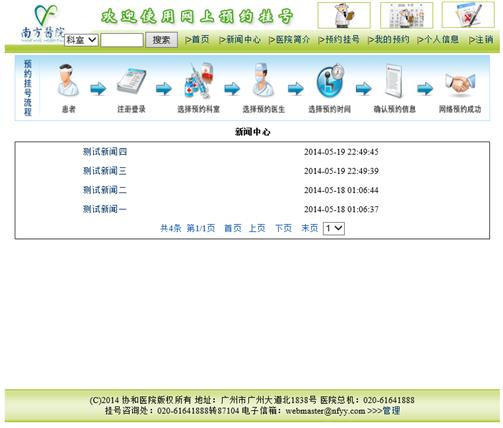The width and height of the screenshot is (503, 428).
Task: Click the confirm appointment info document icon
Action: [x=393, y=81]
